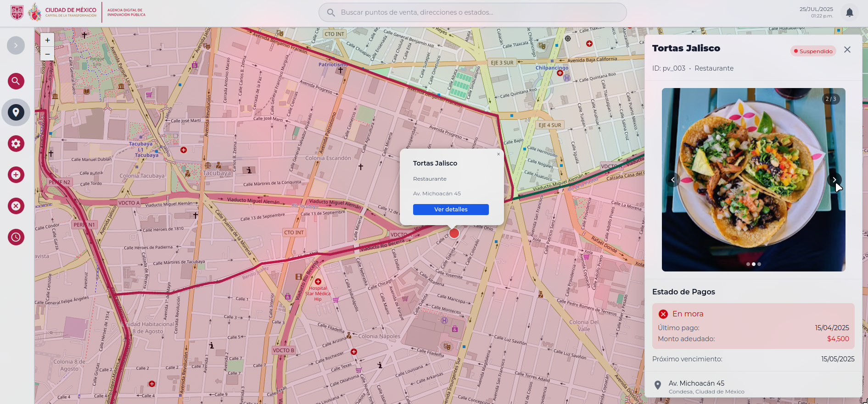Zoom out on the map

coord(47,54)
